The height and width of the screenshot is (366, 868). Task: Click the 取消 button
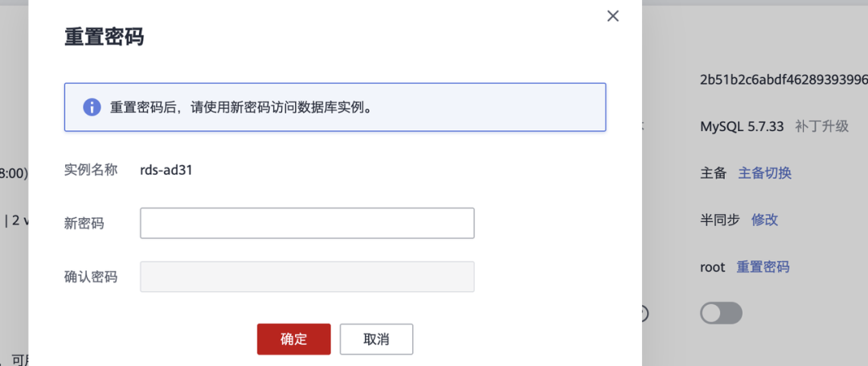pos(376,339)
